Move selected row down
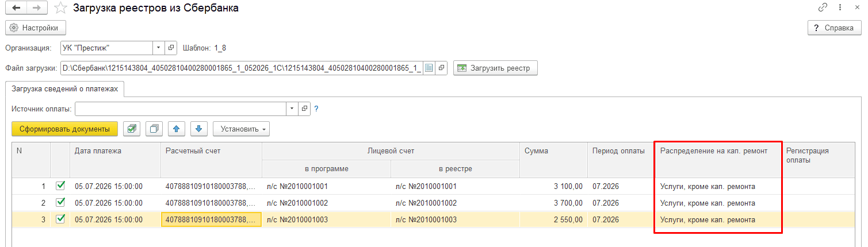This screenshot has height=247, width=868. [x=198, y=129]
